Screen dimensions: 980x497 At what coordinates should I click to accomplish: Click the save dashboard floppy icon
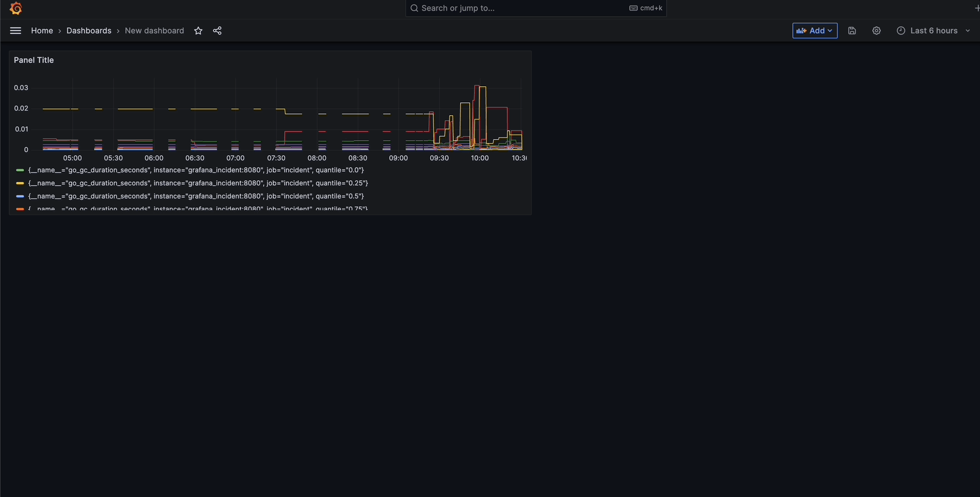click(852, 31)
